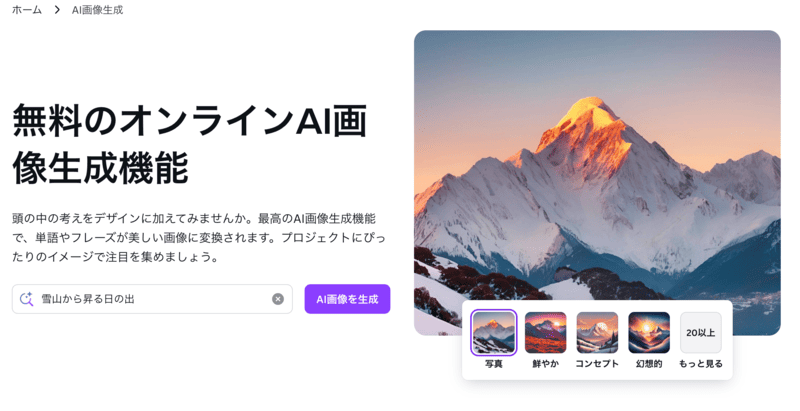Choose the 鮮やか style thumbnail
This screenshot has height=411, width=800.
545,332
